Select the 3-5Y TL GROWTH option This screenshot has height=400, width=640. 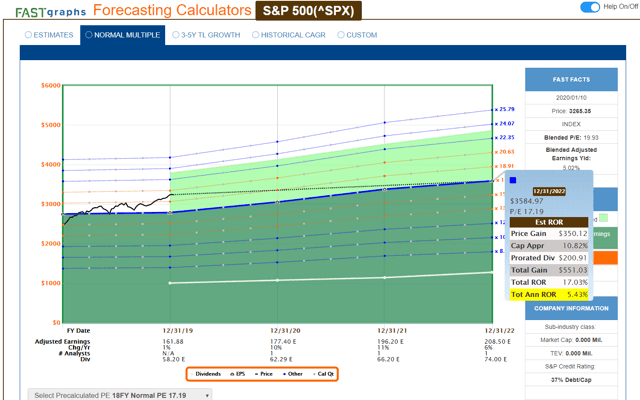[206, 35]
